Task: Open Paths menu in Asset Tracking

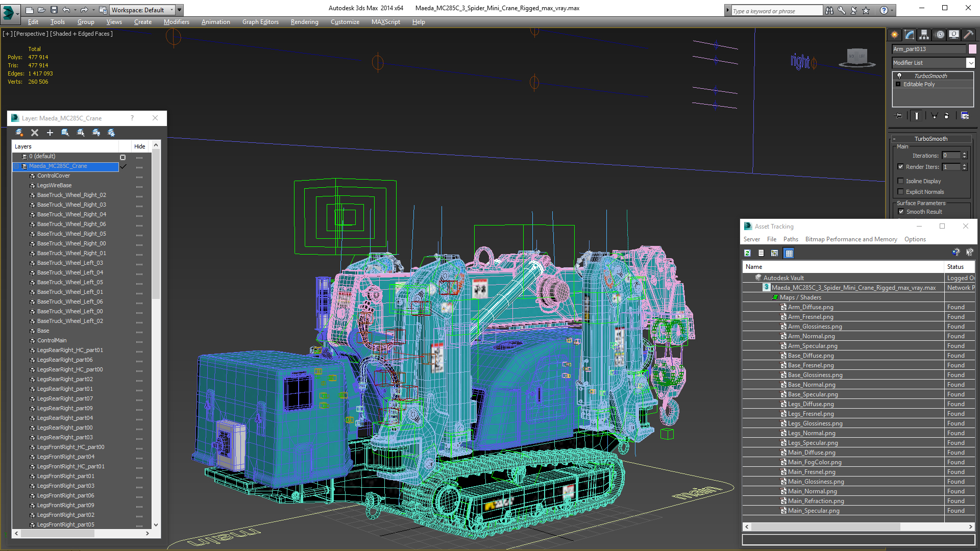Action: [x=791, y=239]
